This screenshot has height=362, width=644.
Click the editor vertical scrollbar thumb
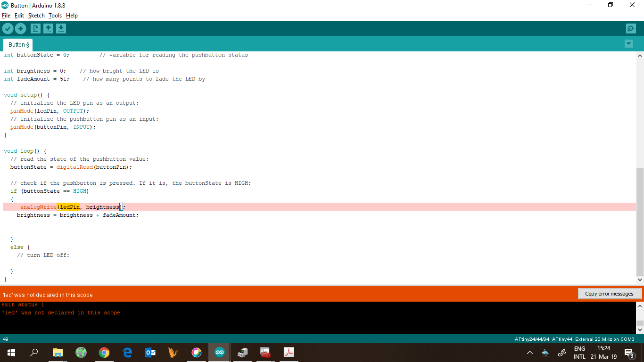[x=640, y=222]
